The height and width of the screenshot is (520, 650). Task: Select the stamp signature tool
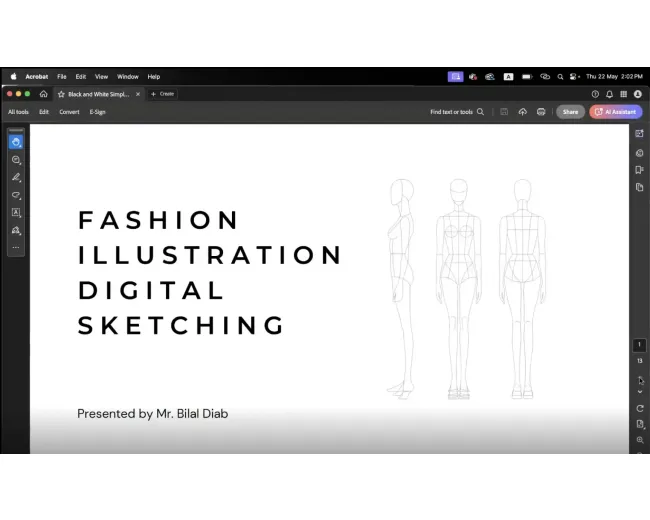[16, 230]
